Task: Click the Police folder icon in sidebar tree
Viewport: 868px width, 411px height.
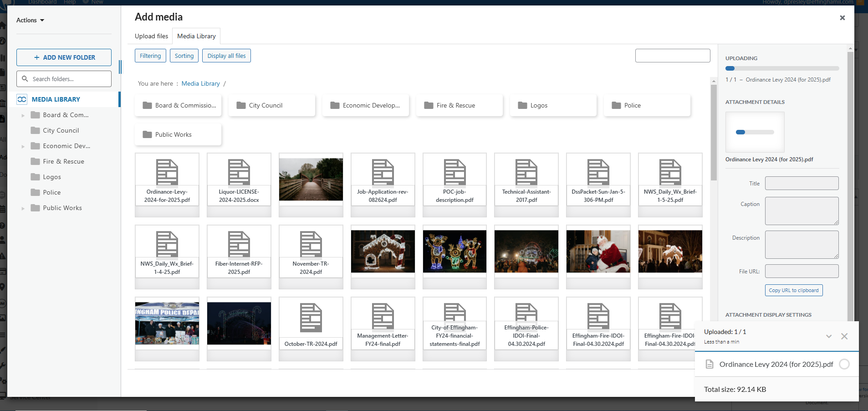Action: point(35,192)
